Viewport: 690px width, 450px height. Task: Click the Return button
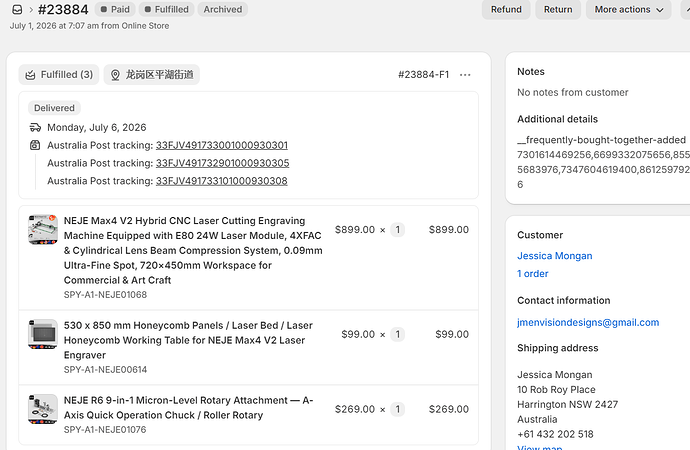[x=558, y=9]
